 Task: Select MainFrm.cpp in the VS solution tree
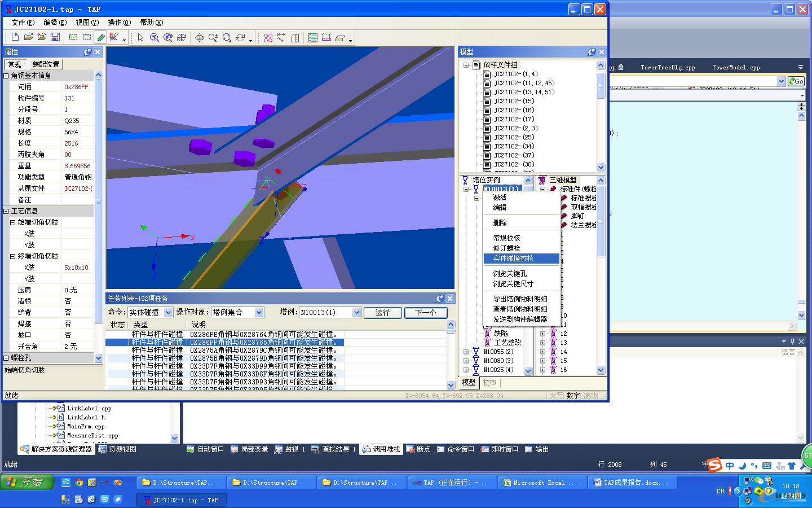click(86, 427)
